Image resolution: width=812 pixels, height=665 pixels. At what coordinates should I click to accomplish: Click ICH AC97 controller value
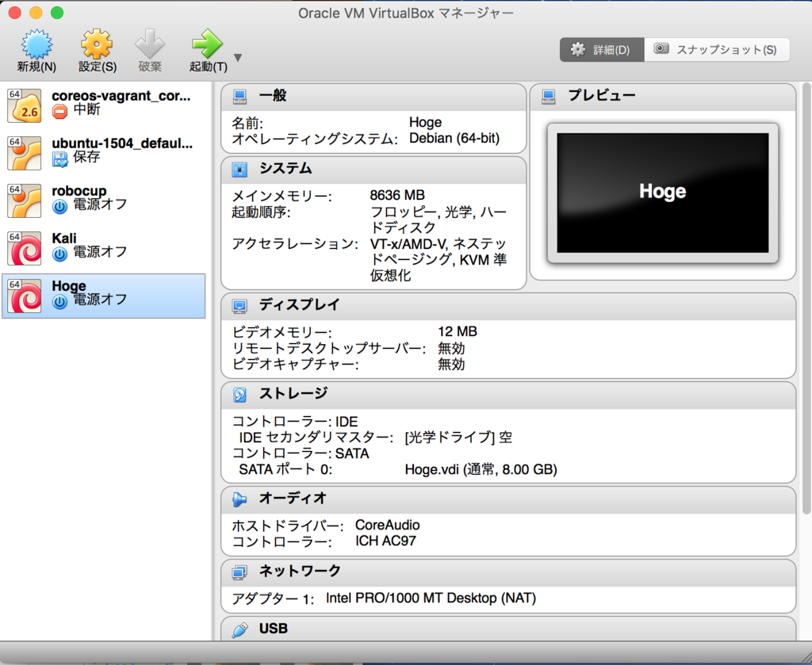[385, 541]
